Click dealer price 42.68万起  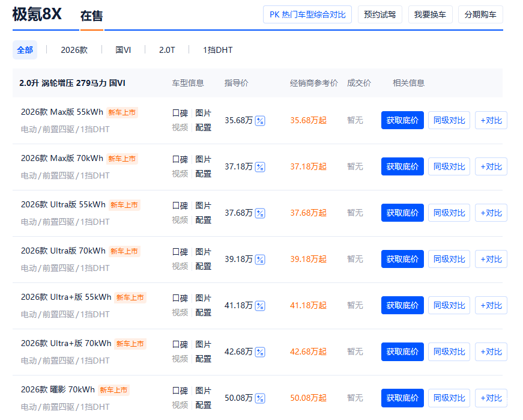pyautogui.click(x=308, y=352)
